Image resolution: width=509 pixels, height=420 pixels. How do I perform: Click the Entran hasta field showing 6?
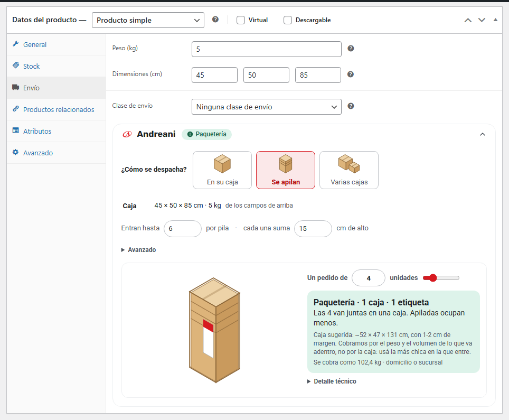coord(183,229)
